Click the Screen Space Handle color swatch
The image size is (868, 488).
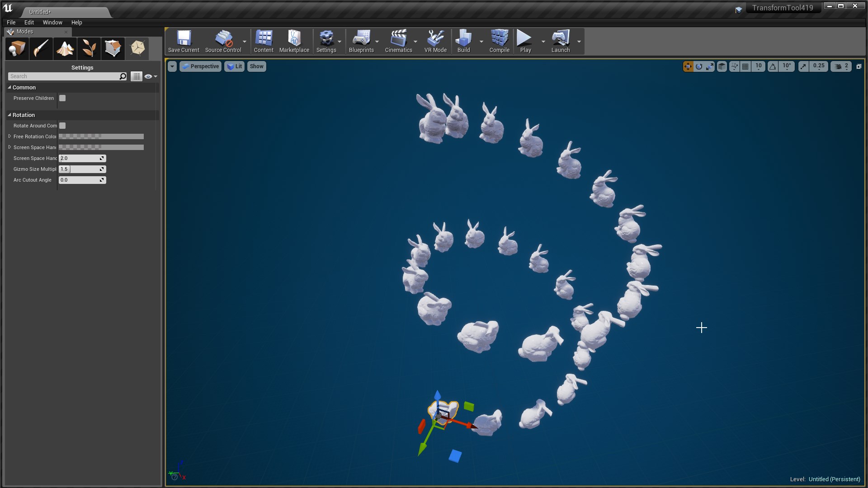[x=101, y=147]
